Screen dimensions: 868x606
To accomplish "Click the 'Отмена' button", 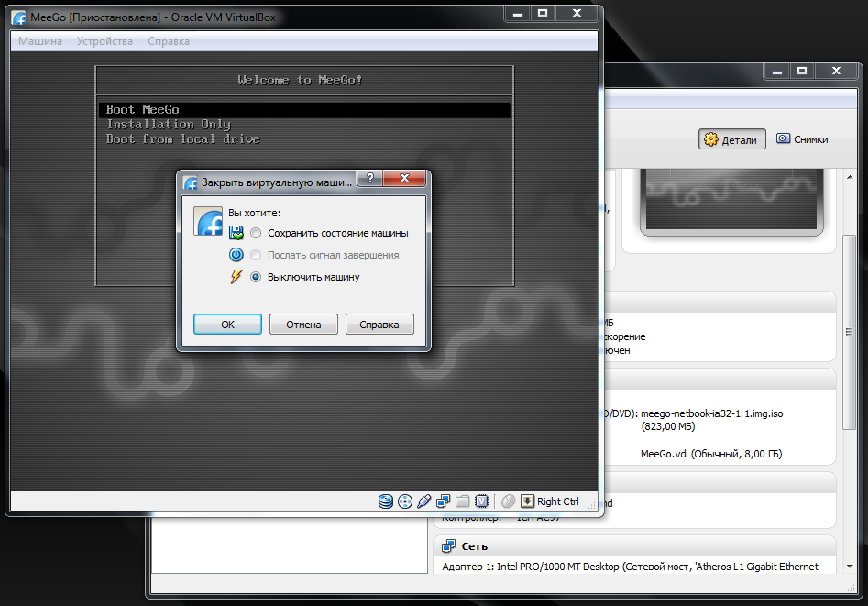I will tap(303, 325).
